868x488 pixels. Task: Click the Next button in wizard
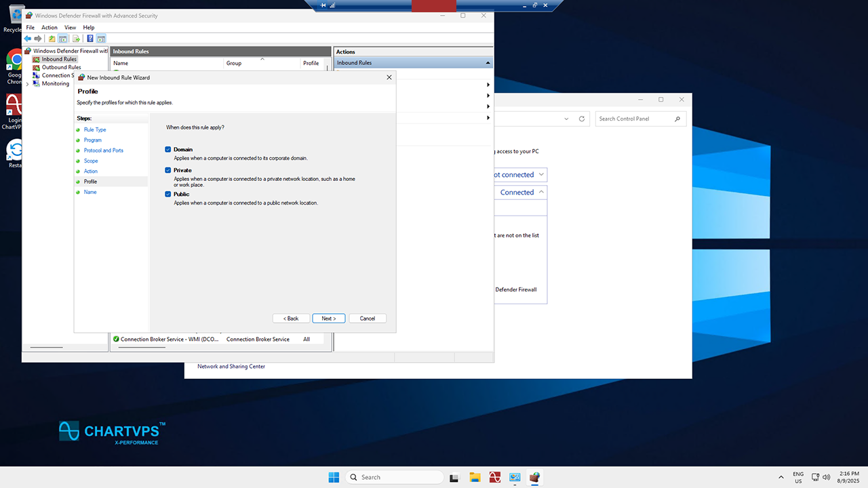pos(329,319)
